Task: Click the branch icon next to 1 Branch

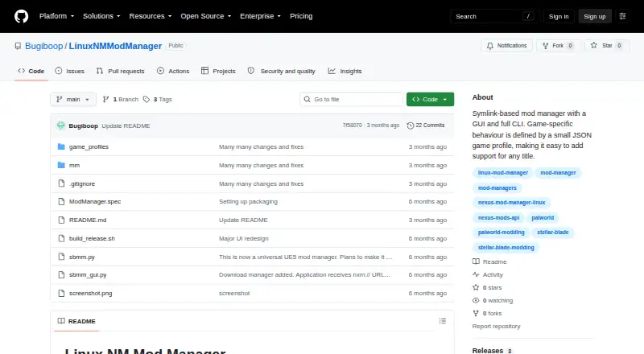Action: tap(105, 100)
